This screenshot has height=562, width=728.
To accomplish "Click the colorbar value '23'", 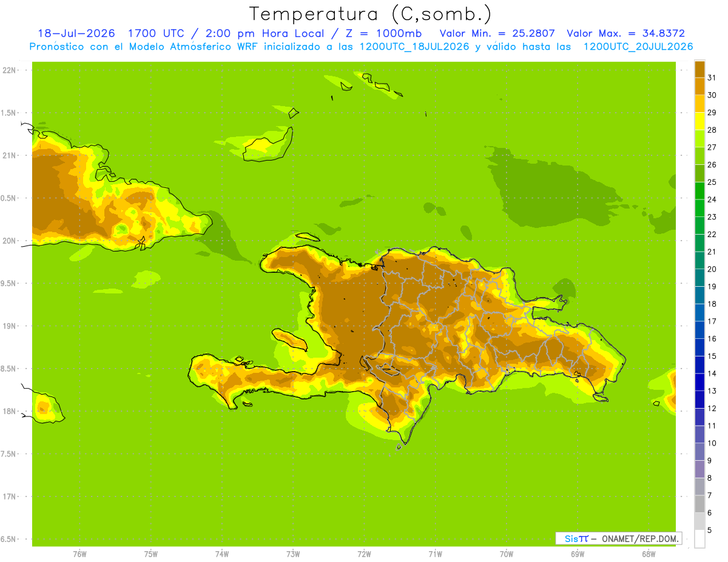I will point(712,217).
